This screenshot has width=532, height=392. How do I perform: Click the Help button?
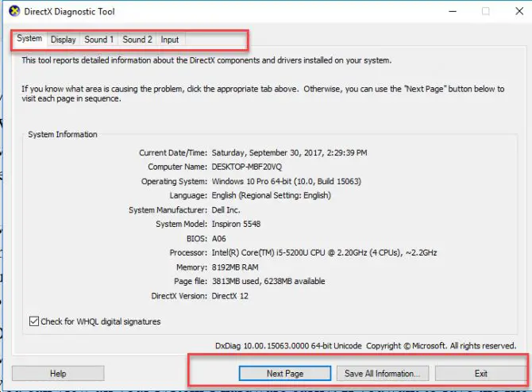pos(58,373)
